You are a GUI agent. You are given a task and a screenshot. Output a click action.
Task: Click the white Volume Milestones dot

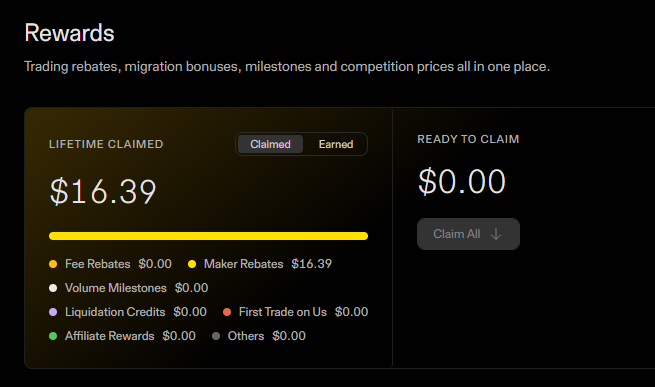(x=53, y=288)
